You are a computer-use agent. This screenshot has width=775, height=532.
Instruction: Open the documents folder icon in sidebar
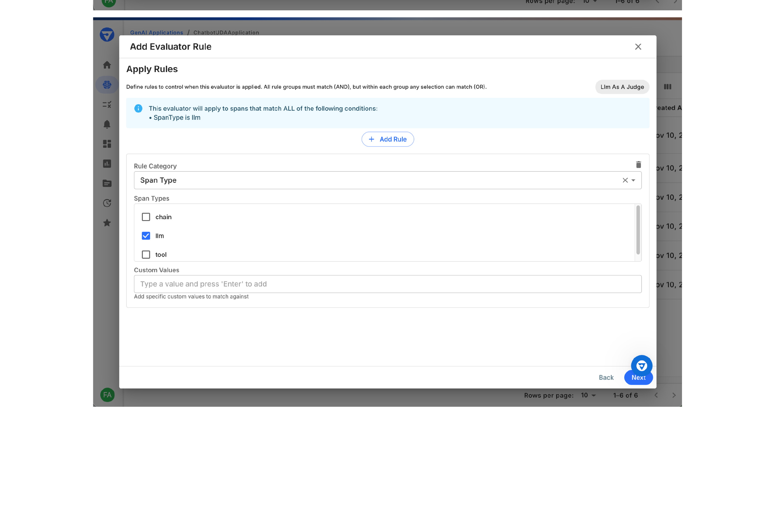(x=107, y=183)
